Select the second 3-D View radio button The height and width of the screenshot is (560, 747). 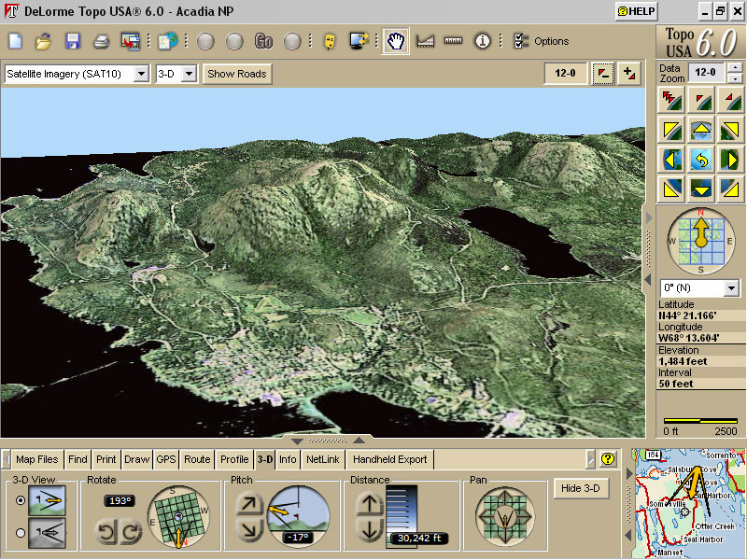21,533
